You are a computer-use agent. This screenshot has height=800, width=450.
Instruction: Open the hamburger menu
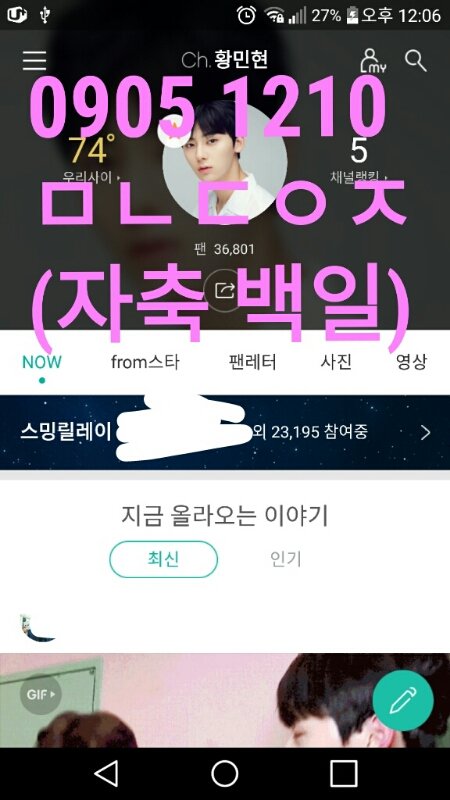point(34,61)
